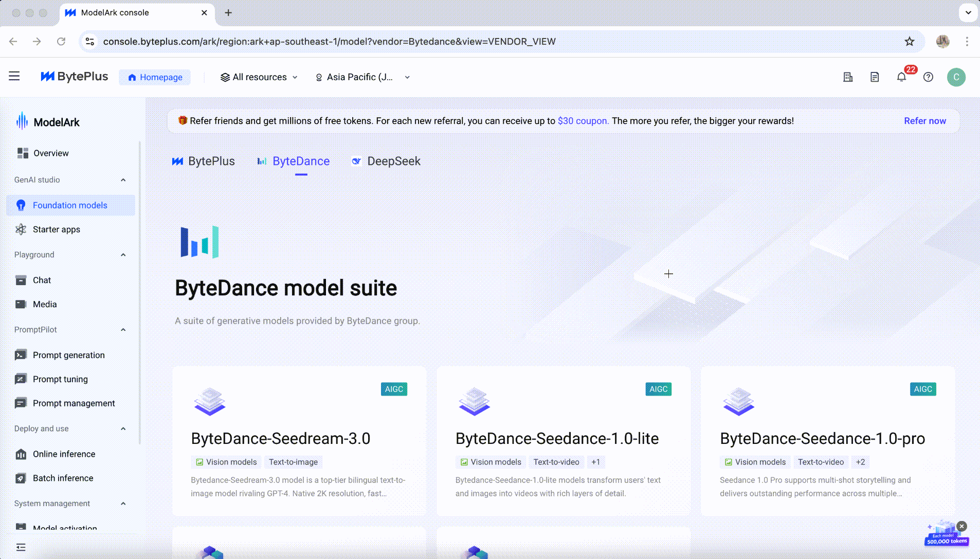Click the help question mark icon
The height and width of the screenshot is (559, 980).
click(928, 77)
